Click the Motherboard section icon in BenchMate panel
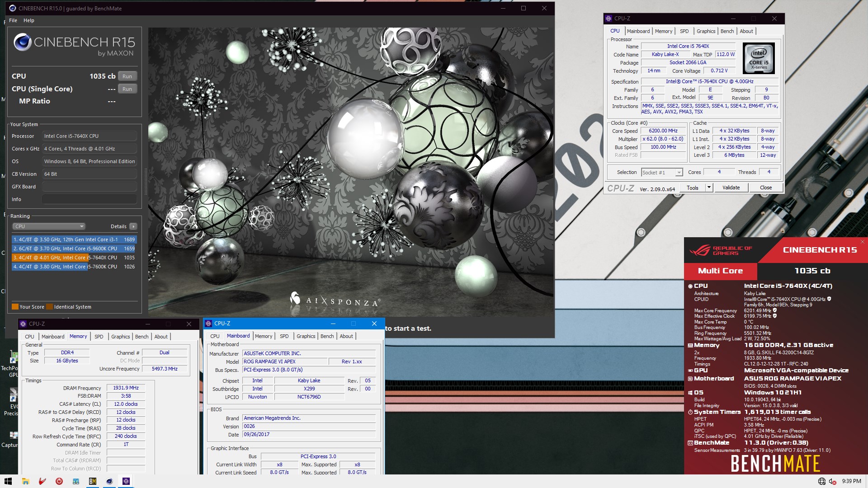 pyautogui.click(x=690, y=379)
